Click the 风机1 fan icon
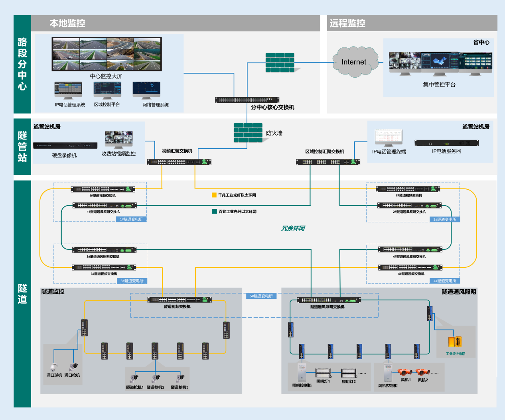The height and width of the screenshot is (420, 505). [x=405, y=372]
